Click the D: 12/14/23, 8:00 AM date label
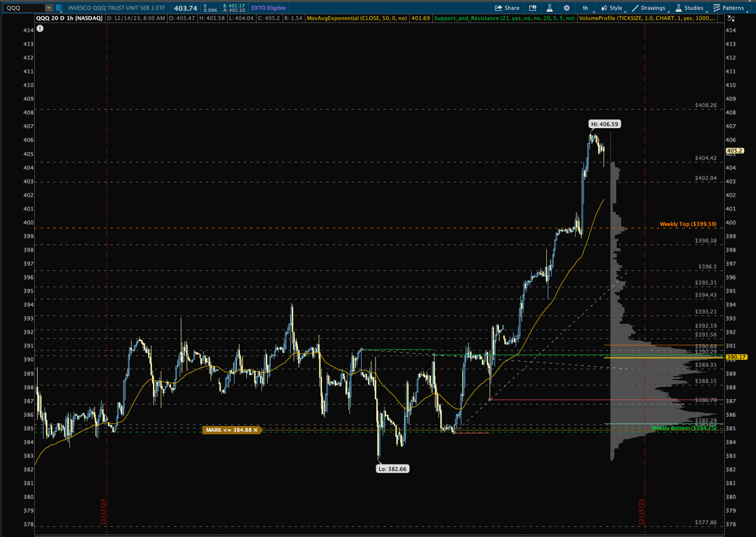The image size is (756, 537). point(136,18)
